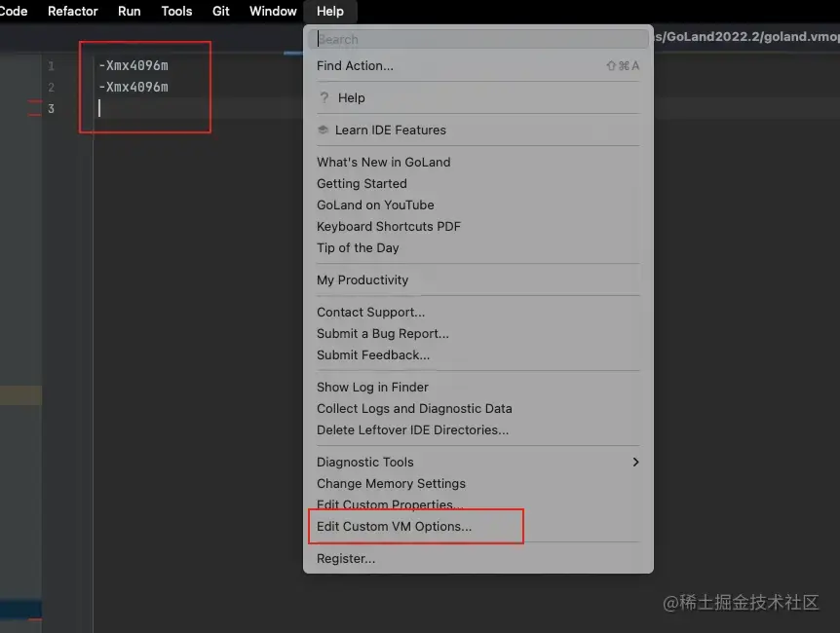Open the Git menu
This screenshot has height=633, width=840.
click(220, 12)
